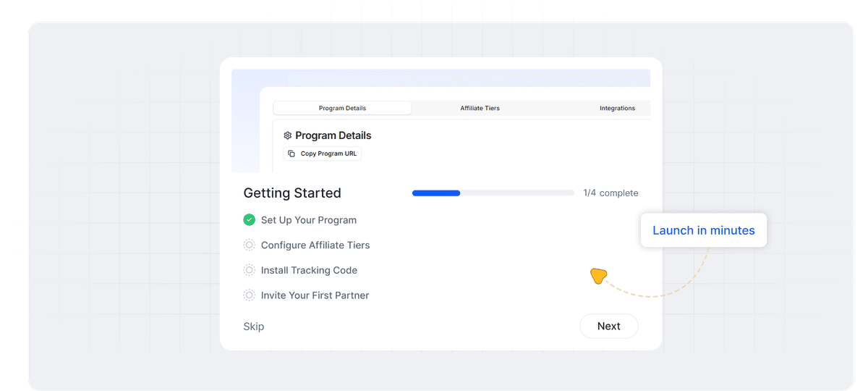
Task: Click dotted circle next to Configure Affiliate Tiers
Action: [x=250, y=245]
